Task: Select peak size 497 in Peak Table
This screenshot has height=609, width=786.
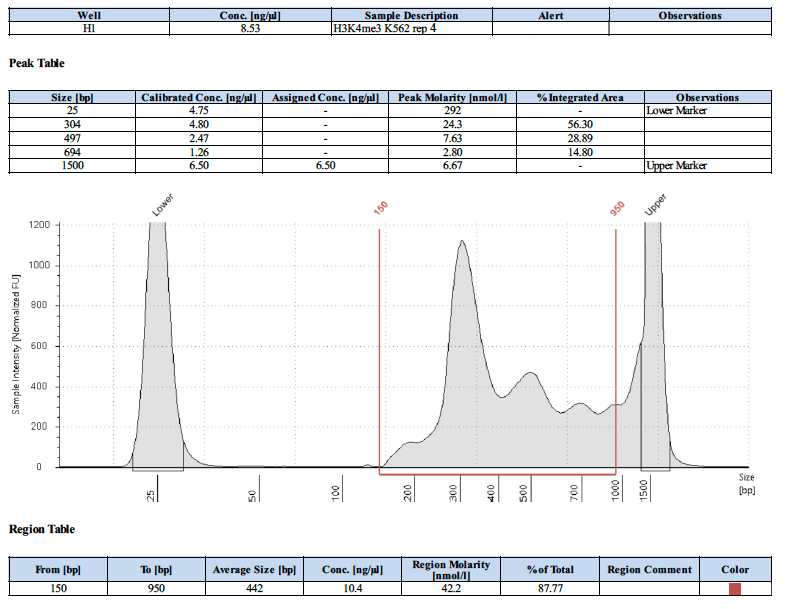Action: [x=72, y=138]
